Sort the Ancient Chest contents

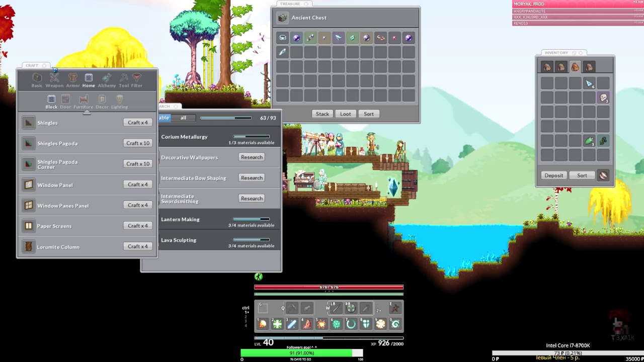coord(369,114)
